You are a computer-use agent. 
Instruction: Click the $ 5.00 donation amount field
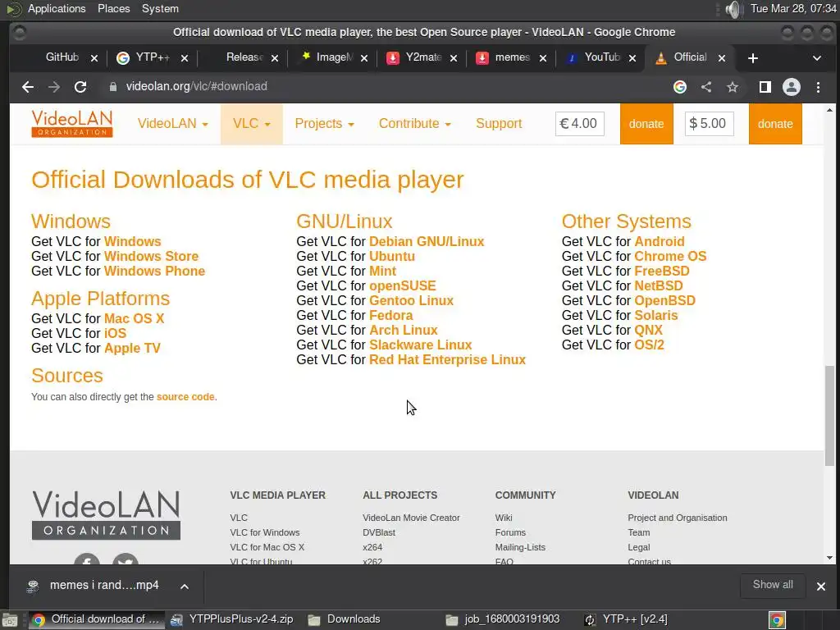click(710, 124)
